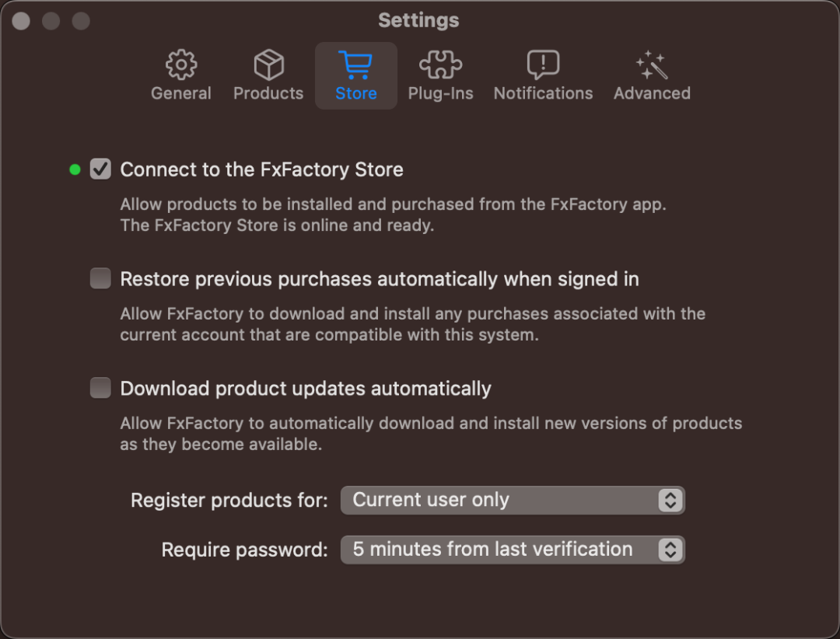Click arrows on 5 minutes verification popup
840x639 pixels.
point(670,550)
